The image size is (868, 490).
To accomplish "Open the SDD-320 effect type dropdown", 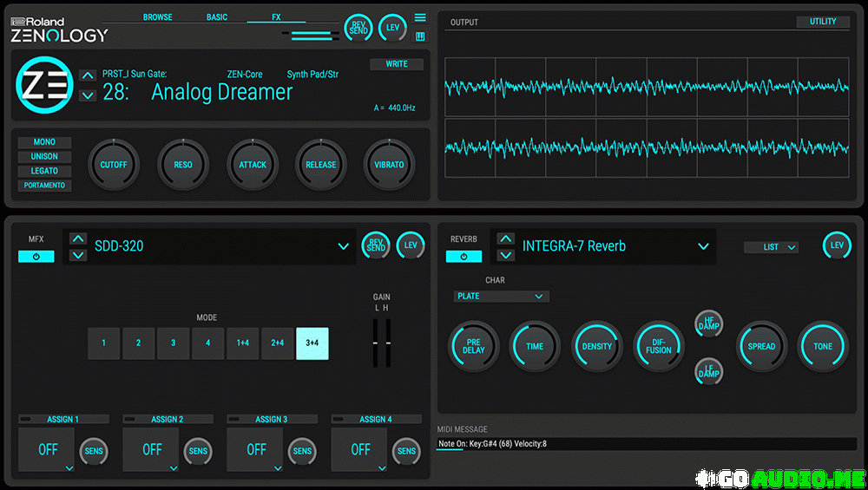I will (343, 247).
